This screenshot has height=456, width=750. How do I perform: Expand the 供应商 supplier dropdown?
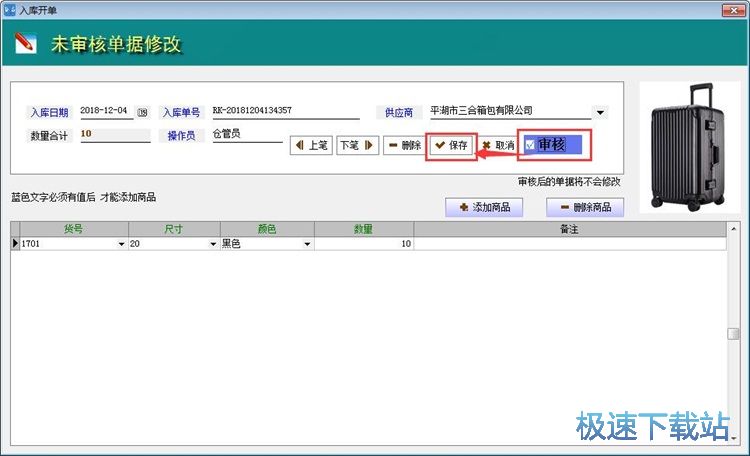600,112
